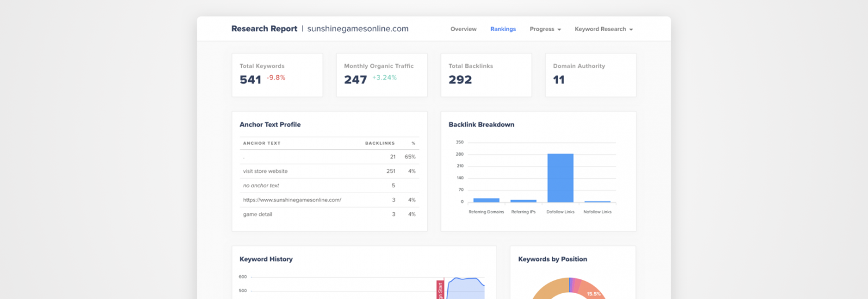Select the 'game detail' anchor row

coord(329,215)
